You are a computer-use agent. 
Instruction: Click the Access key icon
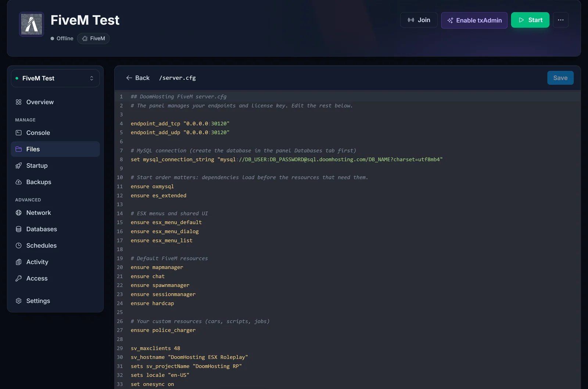19,278
